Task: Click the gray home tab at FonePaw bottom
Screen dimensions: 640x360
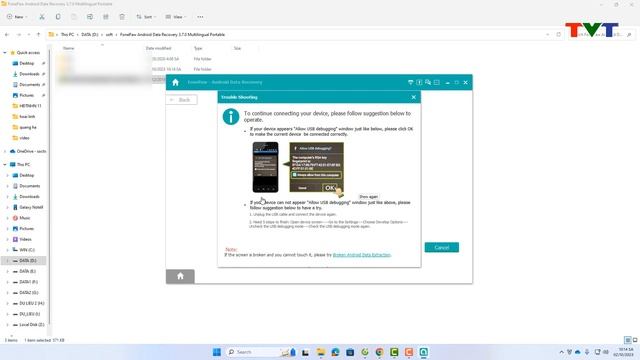Action: pos(180,276)
